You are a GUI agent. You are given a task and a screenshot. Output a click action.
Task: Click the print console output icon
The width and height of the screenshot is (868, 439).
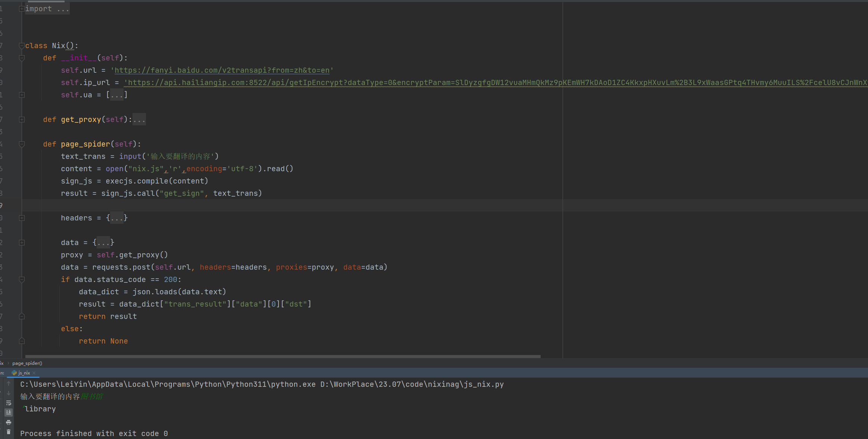click(9, 422)
